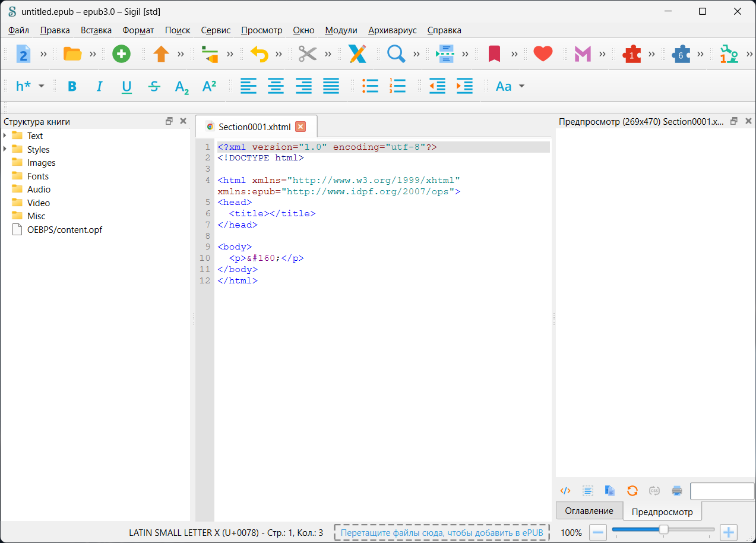Screen dimensions: 756x543
Task: Open the Архивариус menu
Action: 393,30
